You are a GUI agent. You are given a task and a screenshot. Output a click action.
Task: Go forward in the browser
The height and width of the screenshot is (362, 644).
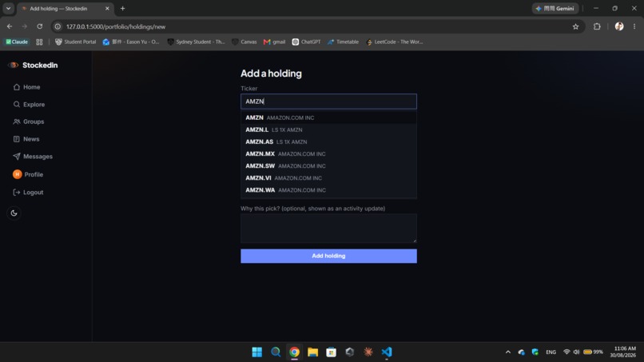[x=24, y=26]
